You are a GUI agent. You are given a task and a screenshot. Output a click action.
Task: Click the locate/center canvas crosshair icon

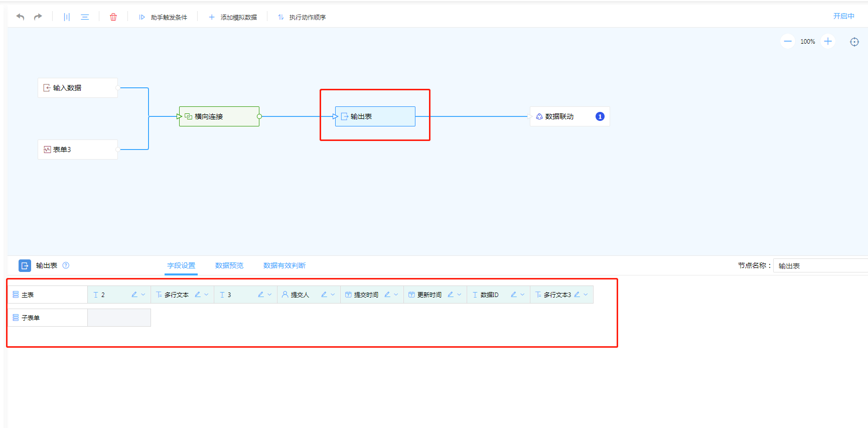coord(854,42)
